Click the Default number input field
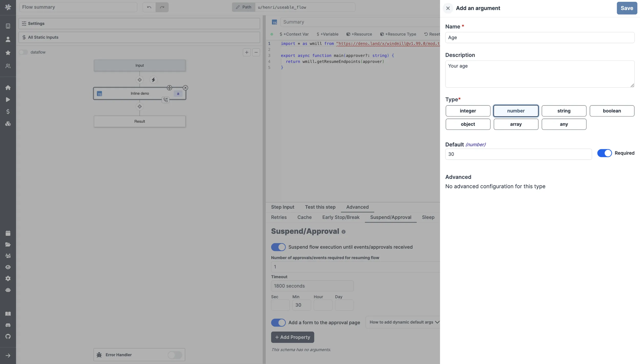 [x=518, y=154]
